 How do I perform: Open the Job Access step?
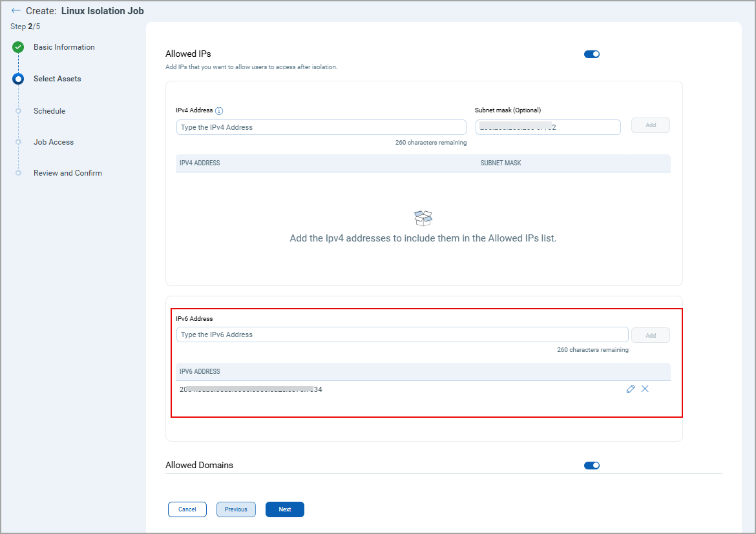54,142
